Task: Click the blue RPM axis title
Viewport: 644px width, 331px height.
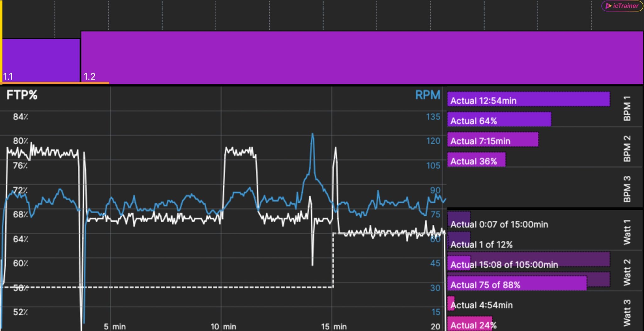Action: pos(427,95)
